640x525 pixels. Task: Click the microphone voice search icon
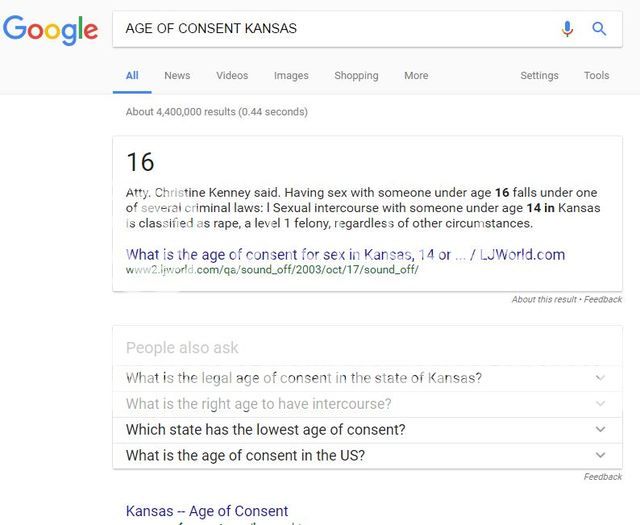click(567, 29)
